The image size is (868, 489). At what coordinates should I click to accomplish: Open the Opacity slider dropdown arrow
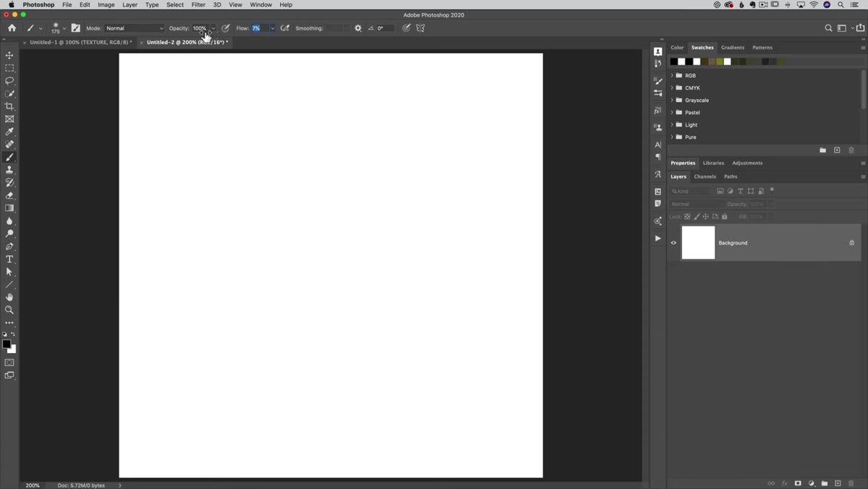tap(213, 28)
